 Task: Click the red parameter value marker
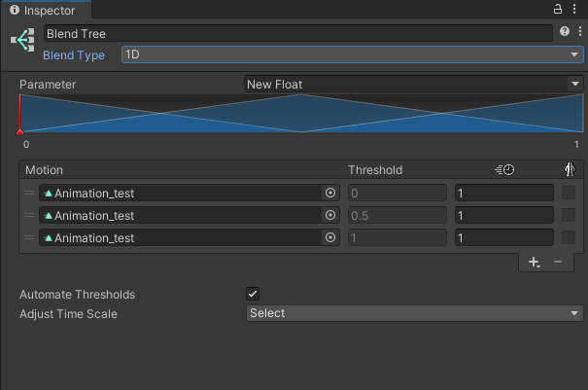coord(19,131)
